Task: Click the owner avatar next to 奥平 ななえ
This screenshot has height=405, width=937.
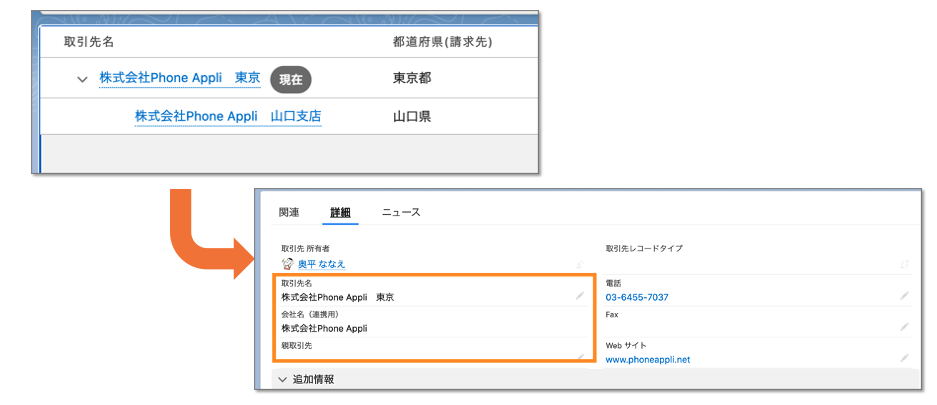Action: point(287,264)
